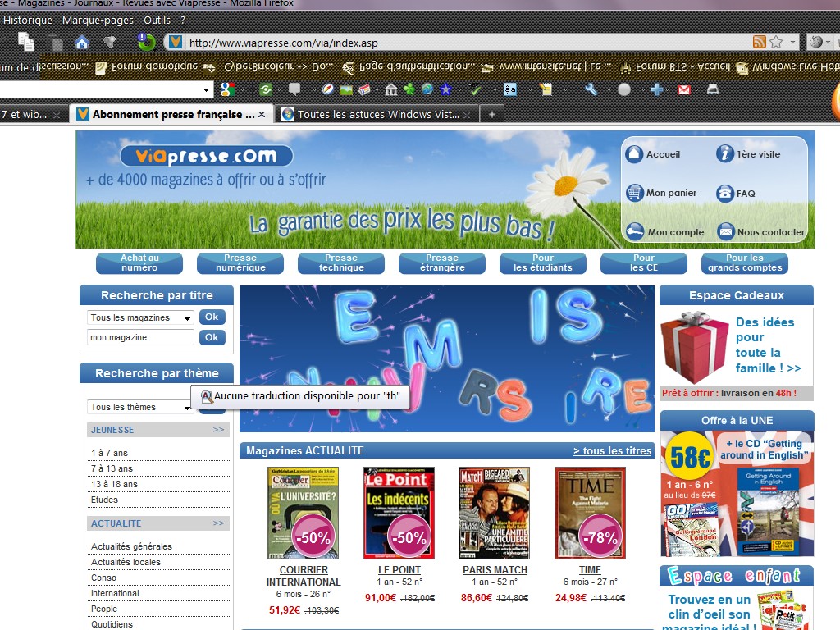Image resolution: width=840 pixels, height=630 pixels.
Task: Open the Tous les thèmes dropdown
Action: click(x=140, y=407)
